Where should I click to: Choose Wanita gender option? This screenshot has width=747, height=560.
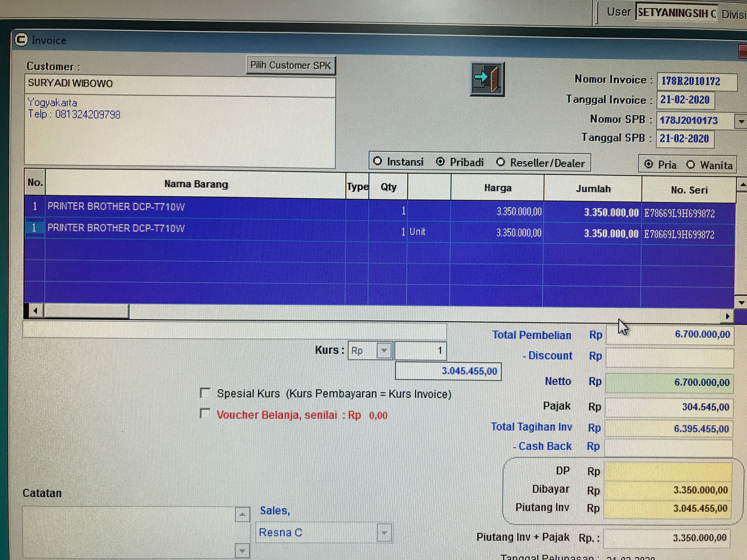[691, 165]
